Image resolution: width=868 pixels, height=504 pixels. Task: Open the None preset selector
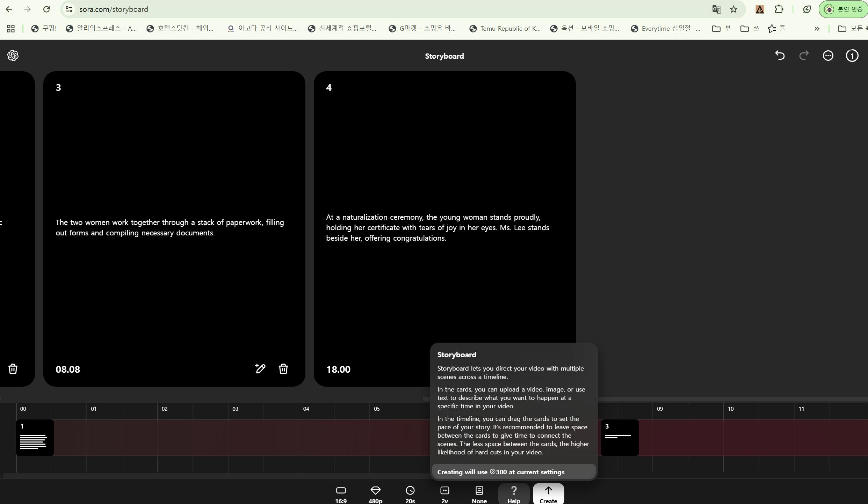[479, 494]
